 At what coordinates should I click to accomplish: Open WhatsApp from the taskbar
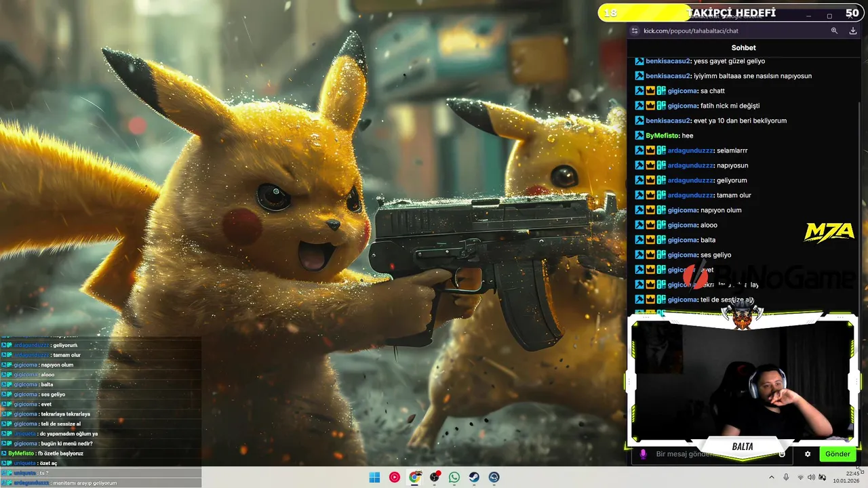pyautogui.click(x=454, y=477)
